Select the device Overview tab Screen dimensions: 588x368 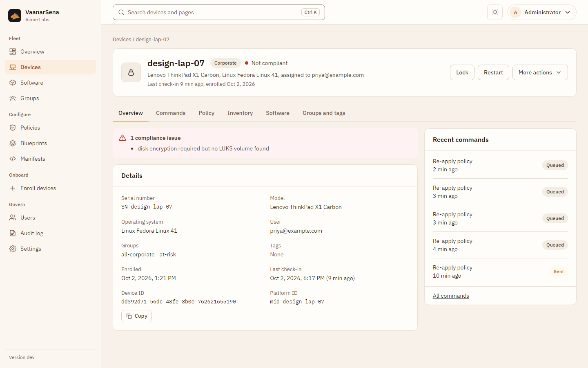coord(131,113)
